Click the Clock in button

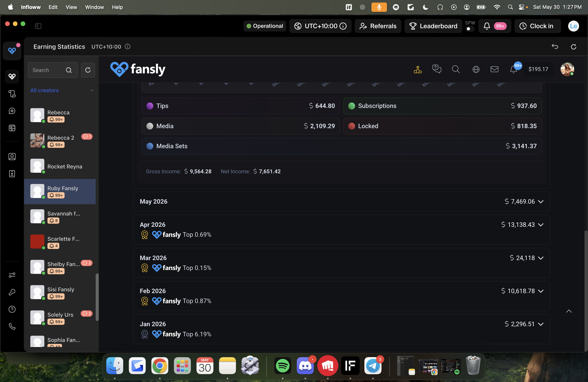[x=538, y=26]
